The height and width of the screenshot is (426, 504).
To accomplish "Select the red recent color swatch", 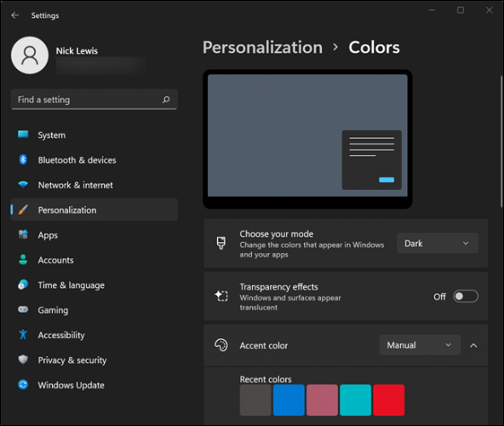I will click(389, 400).
